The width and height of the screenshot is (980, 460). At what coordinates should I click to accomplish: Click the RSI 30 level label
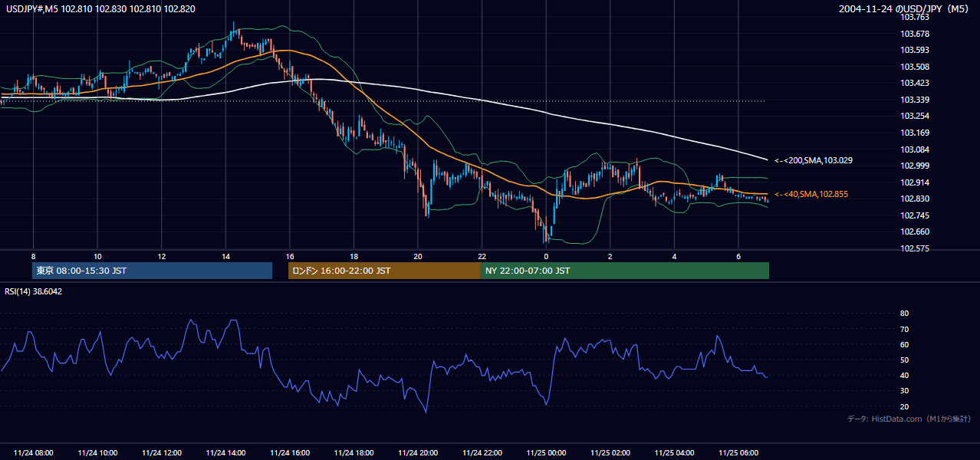904,390
